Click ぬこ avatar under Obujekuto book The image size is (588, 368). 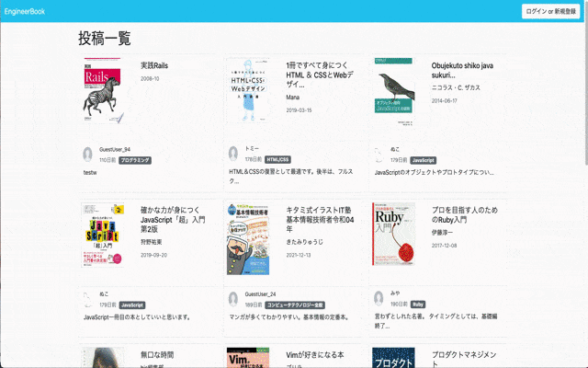[379, 155]
